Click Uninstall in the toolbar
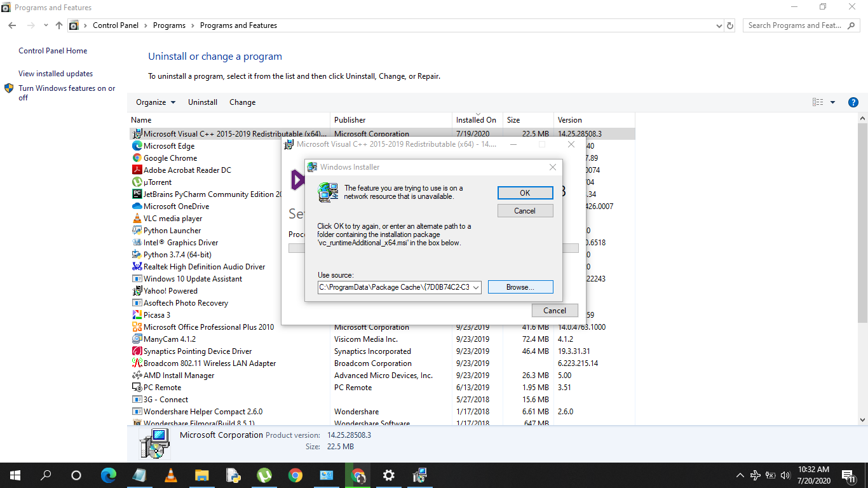 203,102
